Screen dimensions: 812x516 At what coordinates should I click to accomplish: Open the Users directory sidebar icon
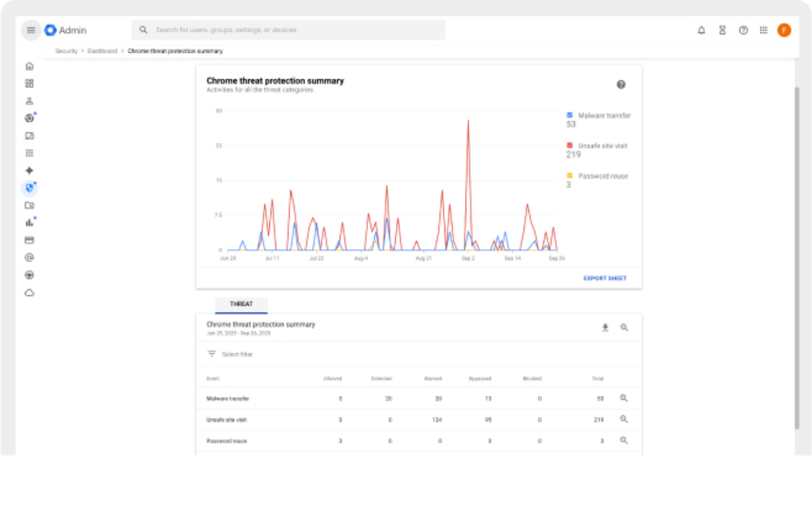[29, 101]
